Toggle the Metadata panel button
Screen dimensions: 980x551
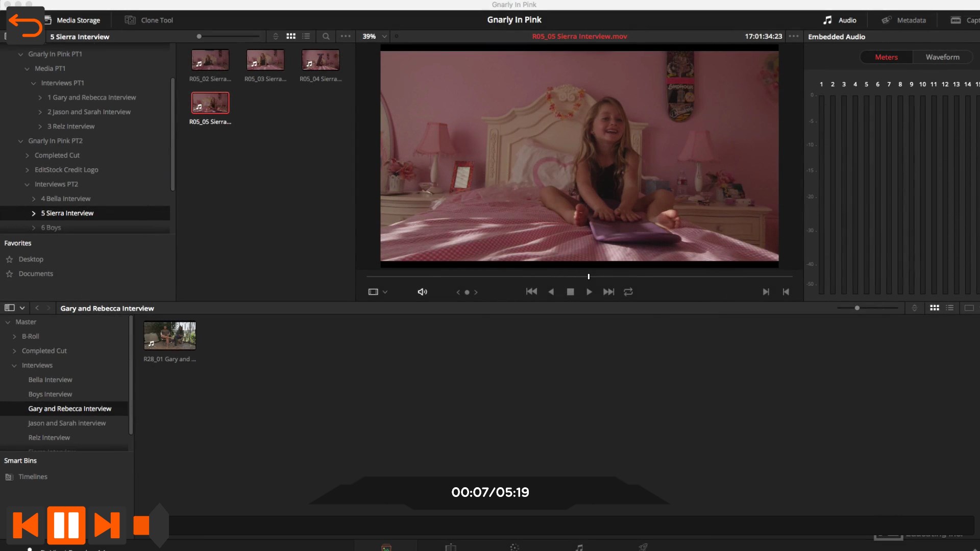pyautogui.click(x=904, y=20)
